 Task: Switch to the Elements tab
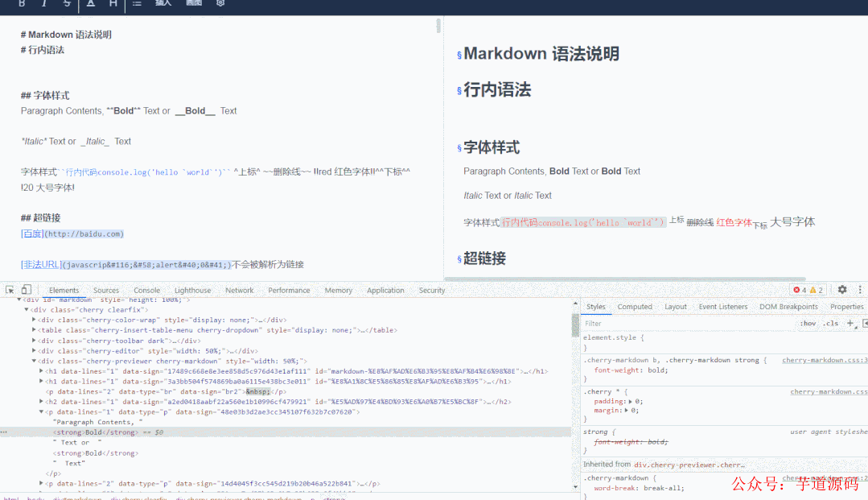point(64,291)
